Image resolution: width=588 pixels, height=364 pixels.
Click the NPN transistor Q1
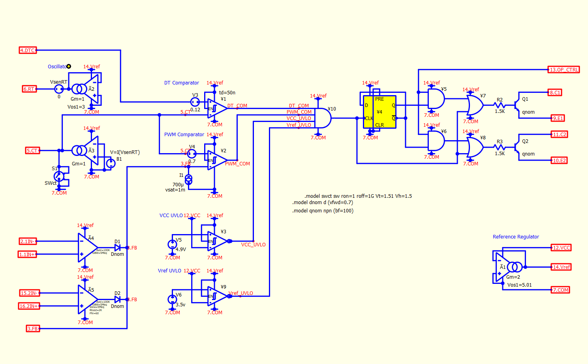517,105
